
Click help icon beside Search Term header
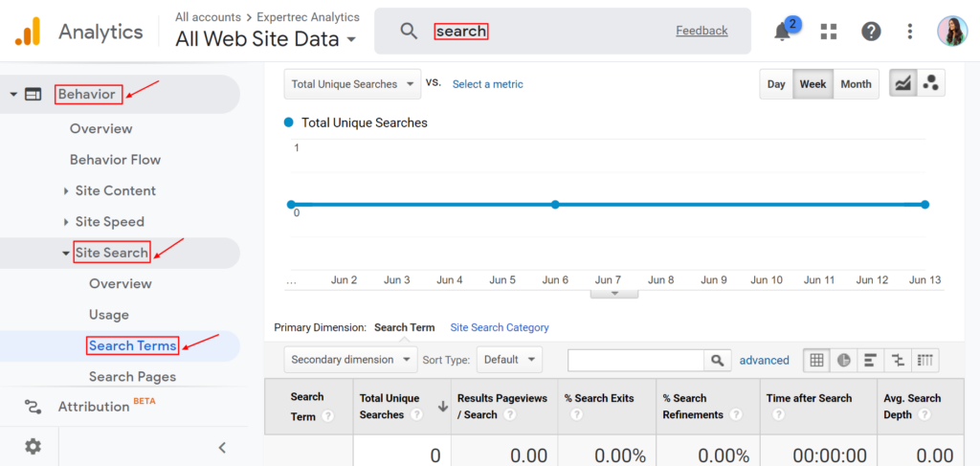click(x=327, y=416)
